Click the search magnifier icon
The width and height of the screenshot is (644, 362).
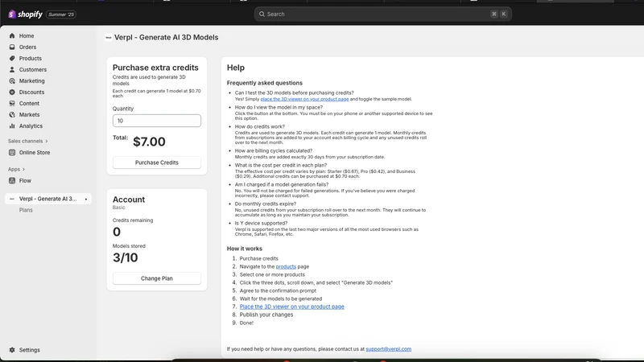click(x=262, y=14)
